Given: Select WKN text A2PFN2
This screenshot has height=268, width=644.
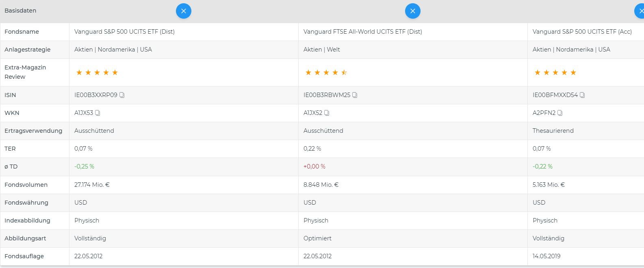Looking at the screenshot, I should click(x=544, y=113).
